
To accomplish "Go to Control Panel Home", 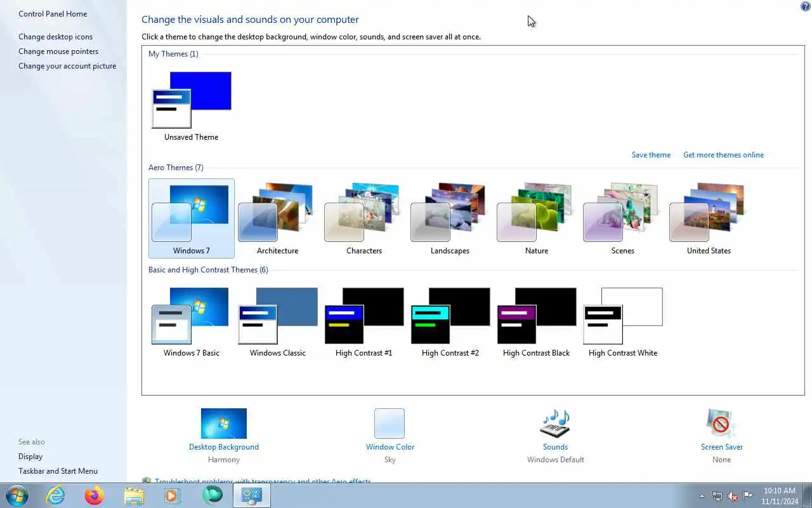I will (x=53, y=14).
